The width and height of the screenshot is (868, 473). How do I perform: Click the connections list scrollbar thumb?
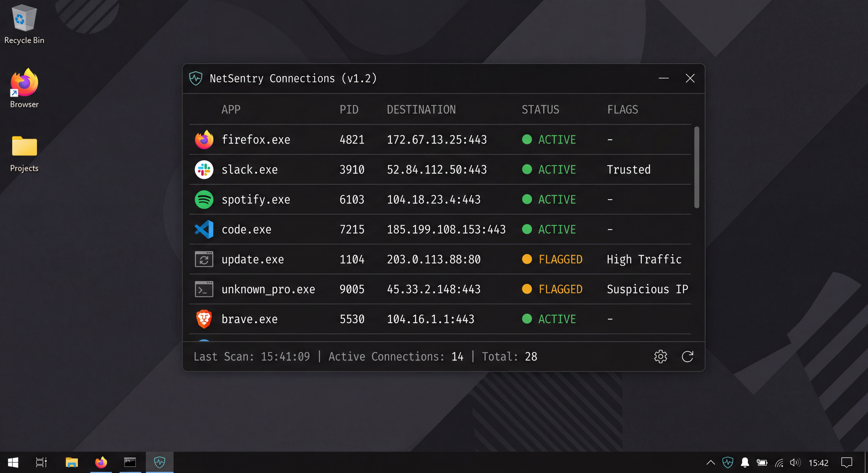pos(696,167)
